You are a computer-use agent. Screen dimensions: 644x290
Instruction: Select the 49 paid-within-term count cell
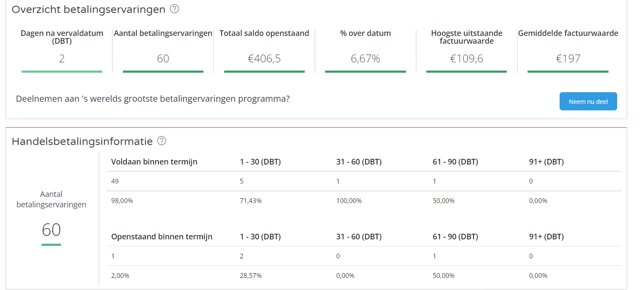tap(115, 181)
